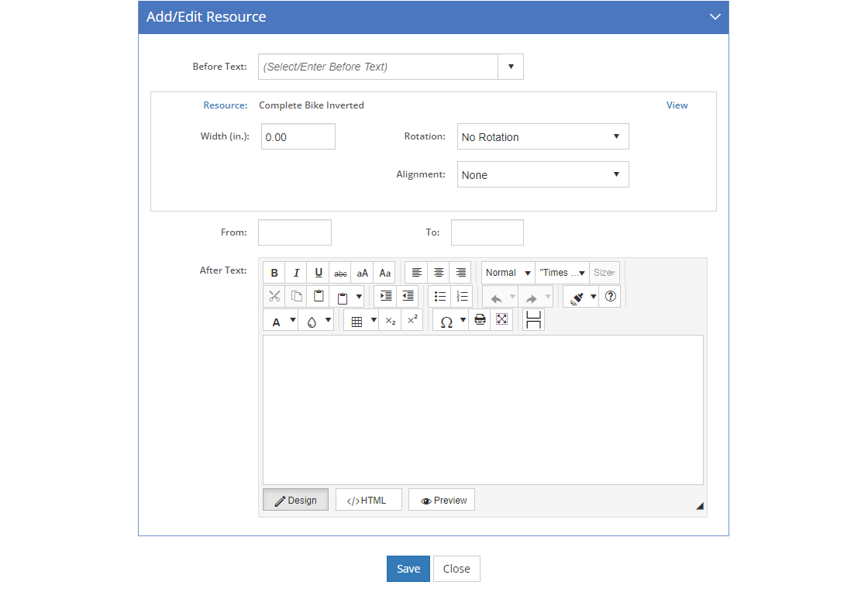Click the From input field
The image size is (868, 599).
point(295,232)
